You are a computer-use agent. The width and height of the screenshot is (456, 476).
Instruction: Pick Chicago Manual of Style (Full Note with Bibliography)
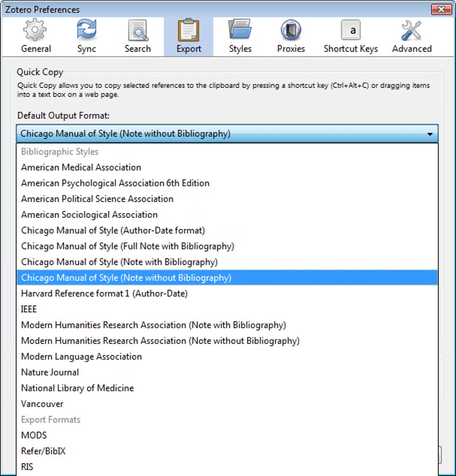(x=227, y=246)
